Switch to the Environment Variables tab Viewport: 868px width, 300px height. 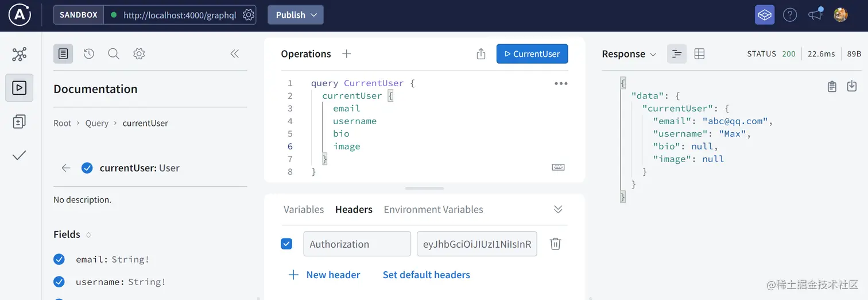click(433, 209)
